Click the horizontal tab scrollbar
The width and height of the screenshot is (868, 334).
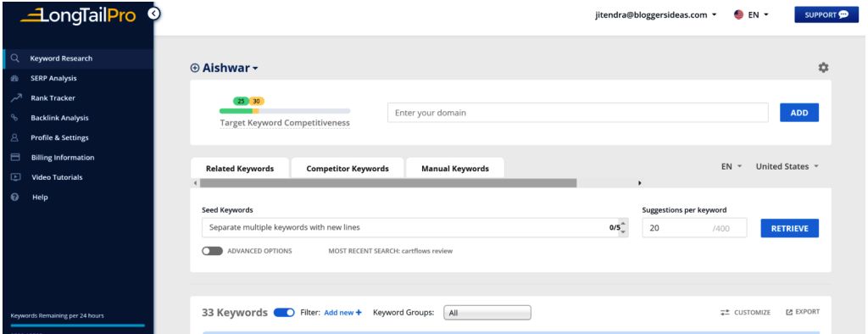(388, 183)
